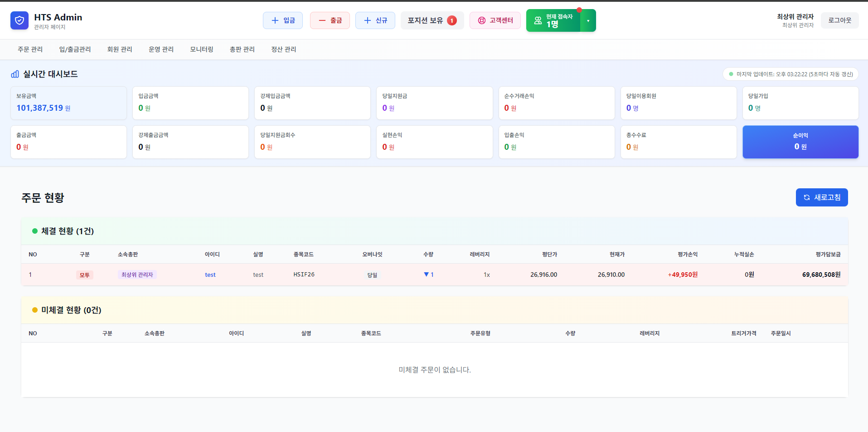Click the bar-chart icon beside 실시간 대시보드
The width and height of the screenshot is (868, 432).
(15, 74)
